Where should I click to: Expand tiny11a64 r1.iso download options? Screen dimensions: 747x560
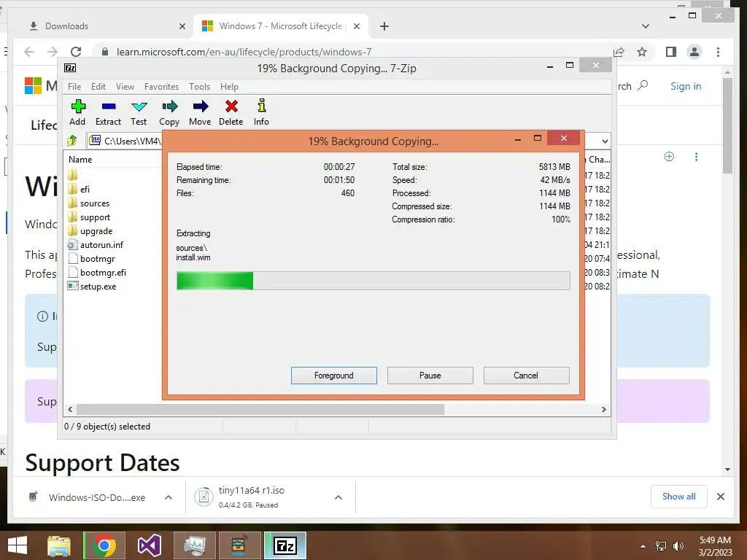[338, 497]
